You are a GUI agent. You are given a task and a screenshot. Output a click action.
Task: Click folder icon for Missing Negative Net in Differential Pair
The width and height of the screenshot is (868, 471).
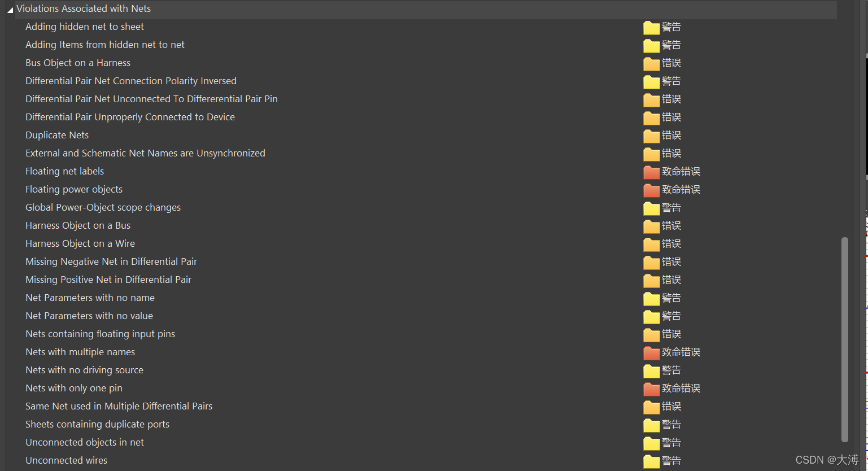pos(651,262)
